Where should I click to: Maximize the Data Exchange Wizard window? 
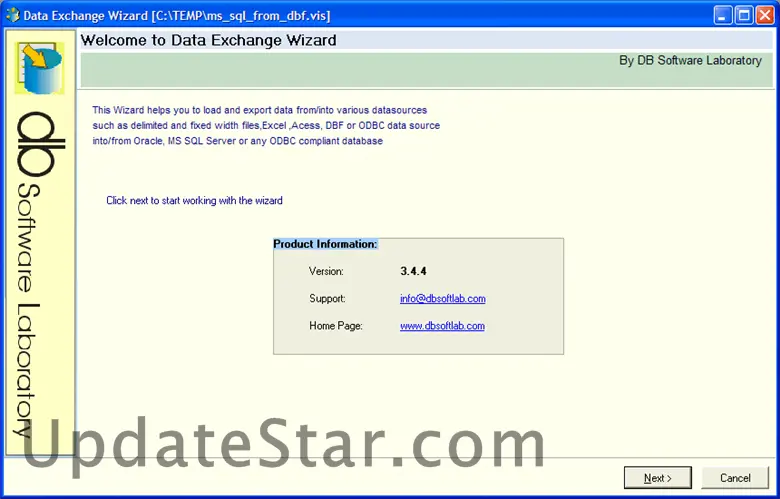pos(744,15)
